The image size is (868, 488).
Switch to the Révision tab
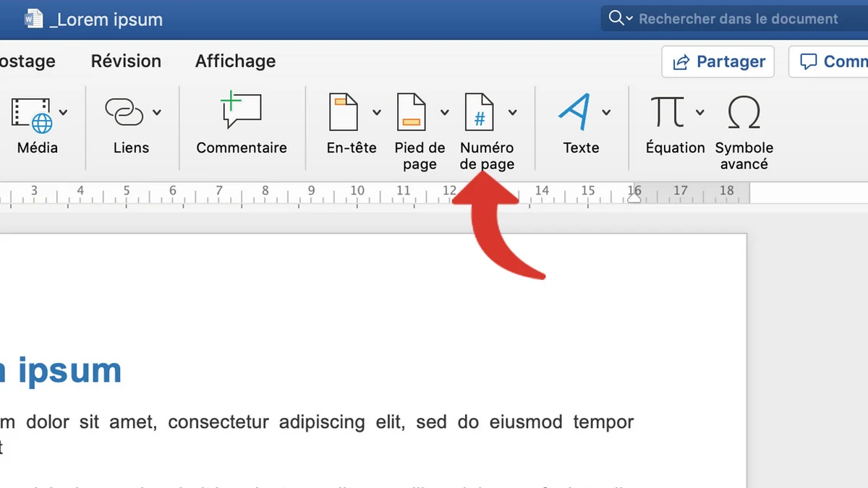(x=126, y=61)
